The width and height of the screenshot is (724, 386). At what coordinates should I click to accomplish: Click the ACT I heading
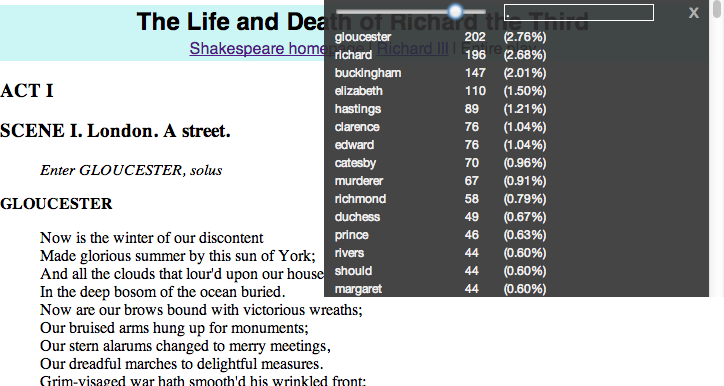(x=27, y=91)
